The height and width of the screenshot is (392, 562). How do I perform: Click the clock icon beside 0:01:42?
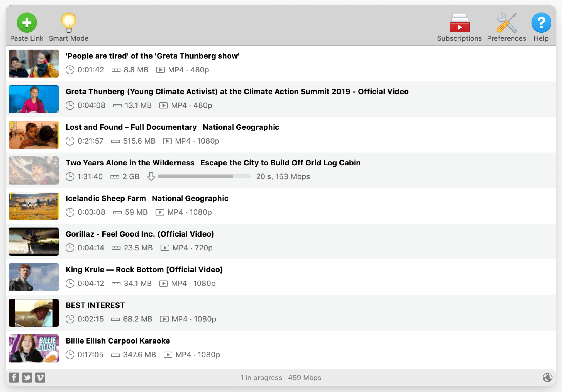point(70,70)
